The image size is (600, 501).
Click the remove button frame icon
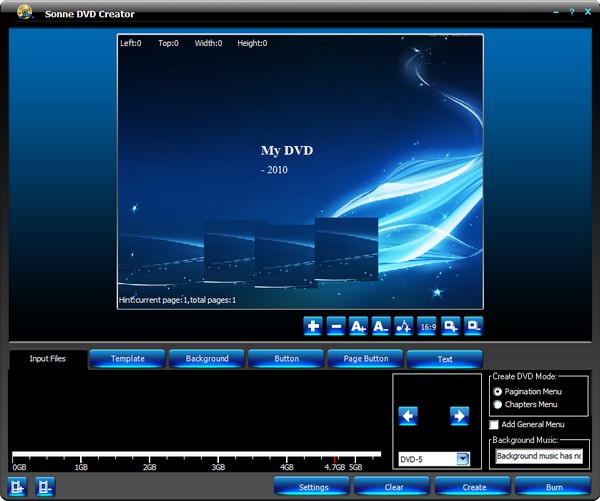(474, 326)
